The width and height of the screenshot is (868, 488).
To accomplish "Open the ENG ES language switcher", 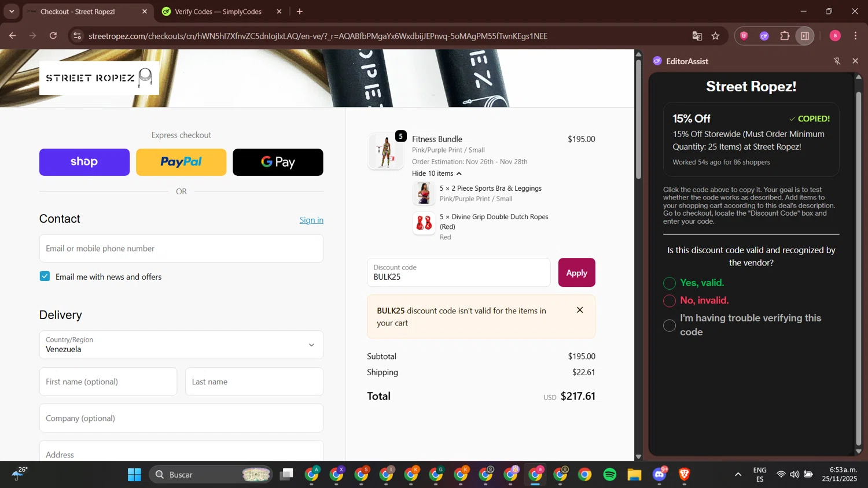I will click(760, 475).
